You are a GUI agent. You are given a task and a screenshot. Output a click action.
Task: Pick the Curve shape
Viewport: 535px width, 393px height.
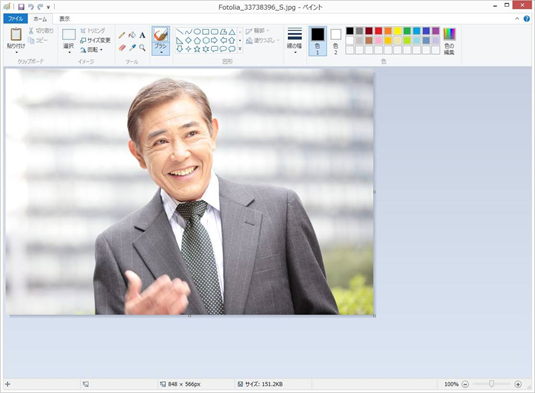coord(188,32)
